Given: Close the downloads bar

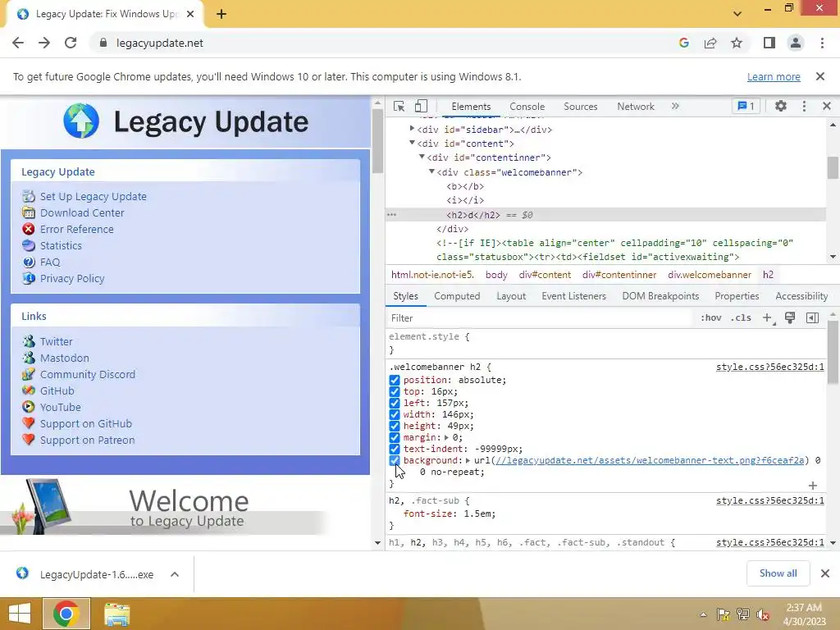Looking at the screenshot, I should click(x=825, y=573).
